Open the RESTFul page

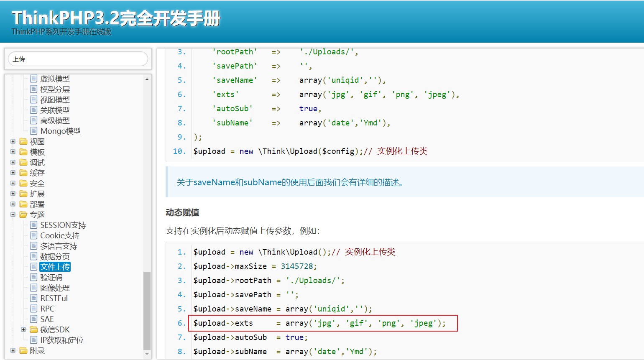(x=54, y=298)
